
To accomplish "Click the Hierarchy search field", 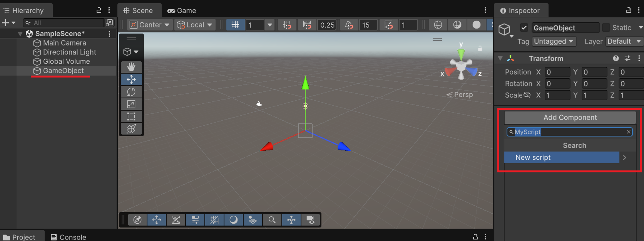I will [x=64, y=23].
